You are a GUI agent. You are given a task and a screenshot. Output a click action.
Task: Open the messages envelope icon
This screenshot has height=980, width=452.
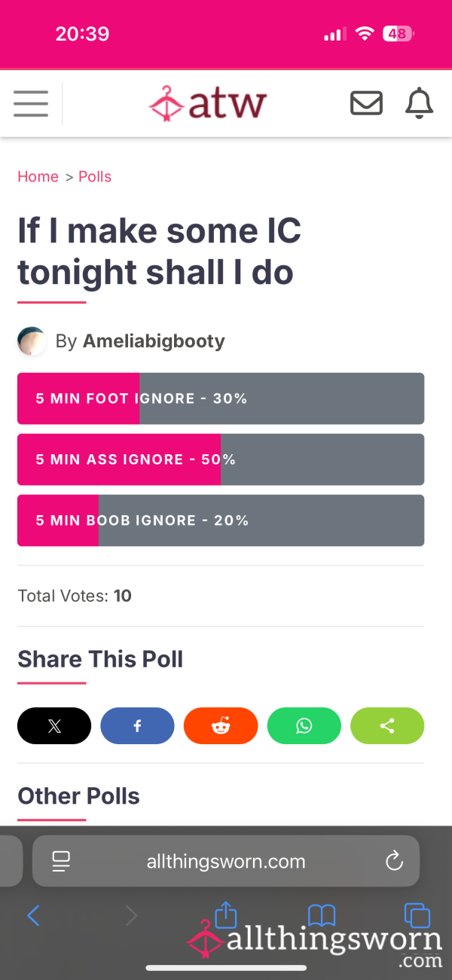click(x=367, y=103)
